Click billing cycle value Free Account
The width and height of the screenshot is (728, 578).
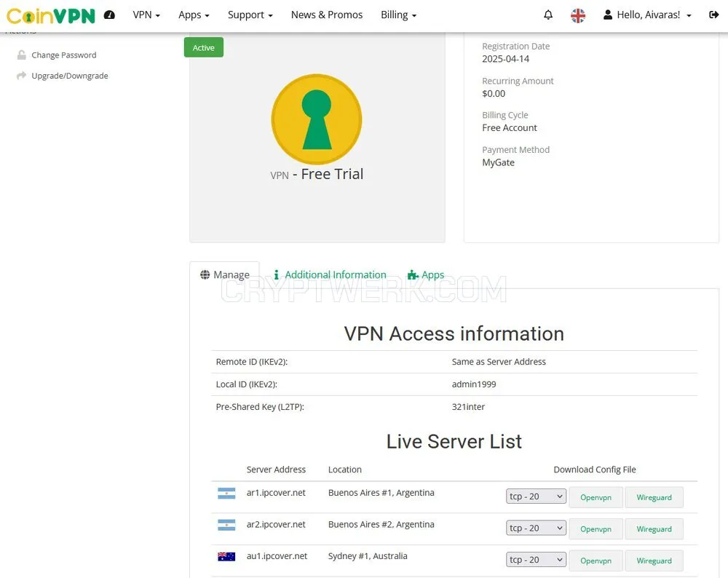[510, 127]
